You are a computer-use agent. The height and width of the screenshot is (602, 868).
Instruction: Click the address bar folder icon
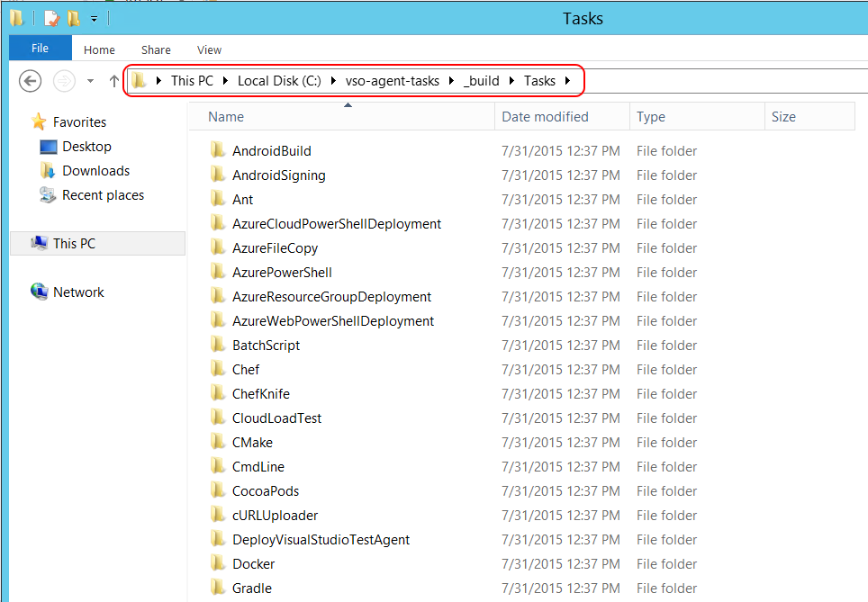tap(139, 81)
